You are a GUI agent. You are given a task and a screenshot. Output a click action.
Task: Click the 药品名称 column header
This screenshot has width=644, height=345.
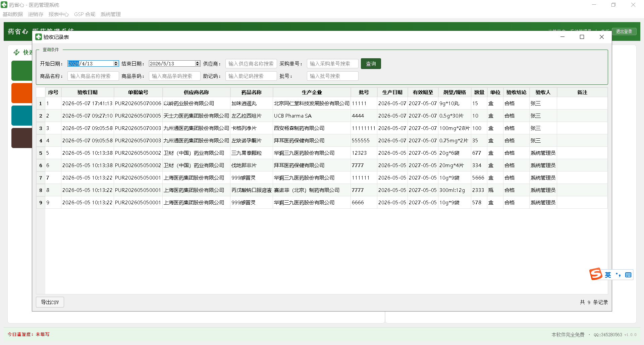click(x=251, y=92)
